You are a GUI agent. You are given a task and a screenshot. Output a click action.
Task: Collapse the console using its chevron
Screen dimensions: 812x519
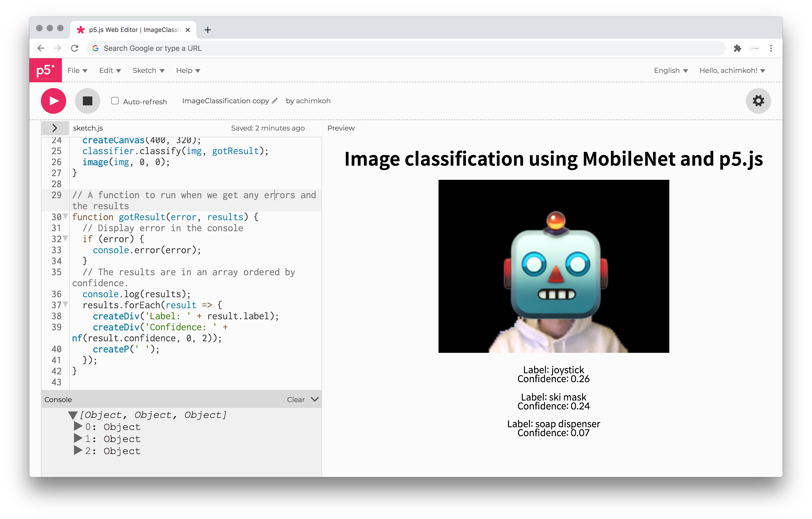coord(315,399)
